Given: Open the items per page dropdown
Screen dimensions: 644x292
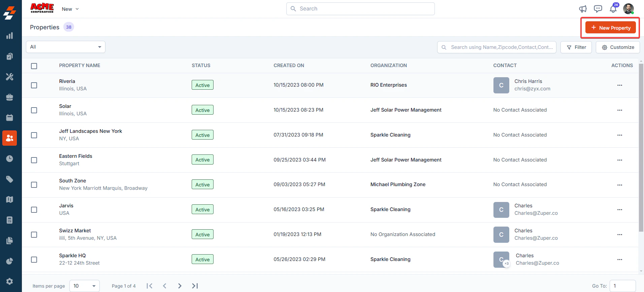Looking at the screenshot, I should pos(85,286).
